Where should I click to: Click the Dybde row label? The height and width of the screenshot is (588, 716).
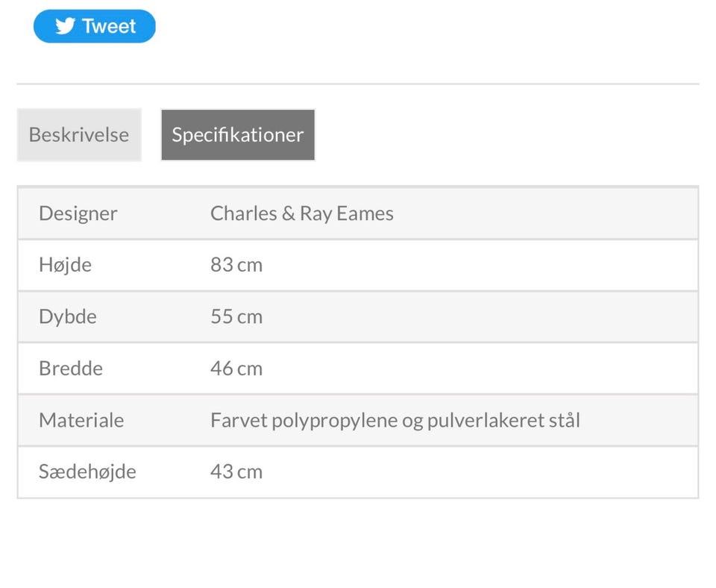pyautogui.click(x=68, y=316)
